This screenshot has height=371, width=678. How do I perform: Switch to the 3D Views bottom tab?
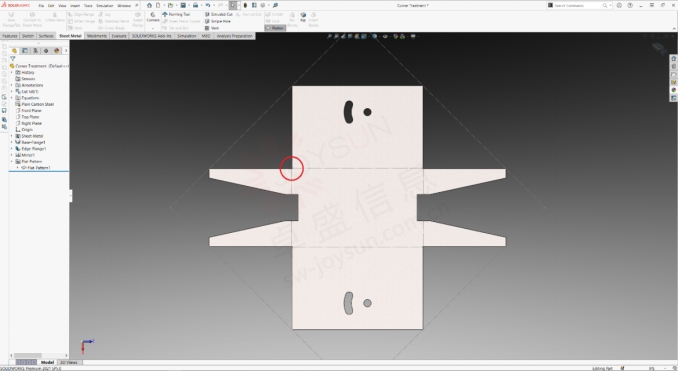pyautogui.click(x=69, y=362)
